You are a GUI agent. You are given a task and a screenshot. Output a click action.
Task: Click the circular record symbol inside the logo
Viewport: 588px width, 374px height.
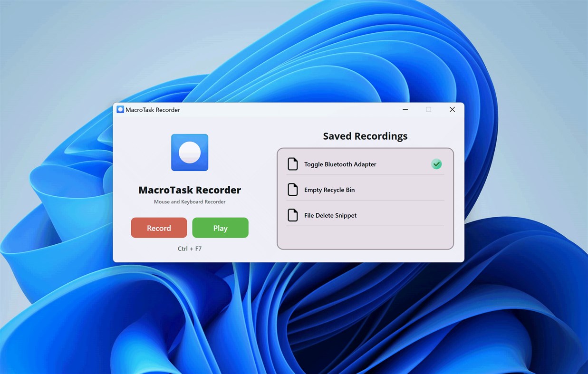coord(189,152)
